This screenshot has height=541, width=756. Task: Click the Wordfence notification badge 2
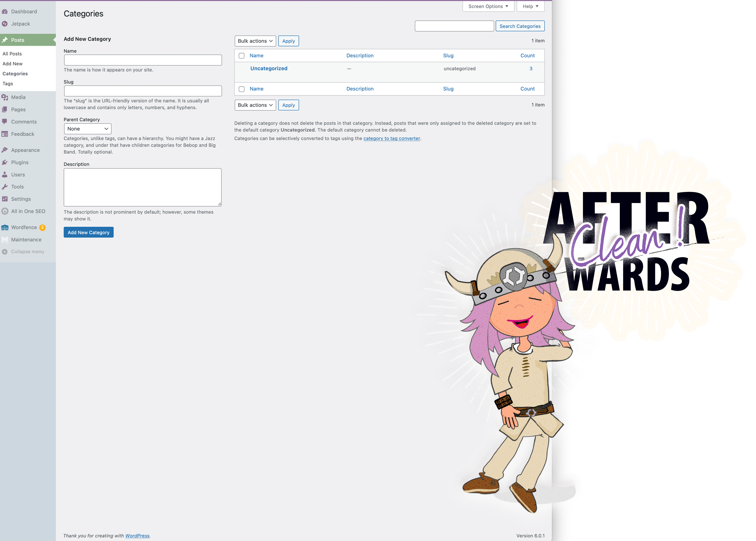(x=42, y=227)
